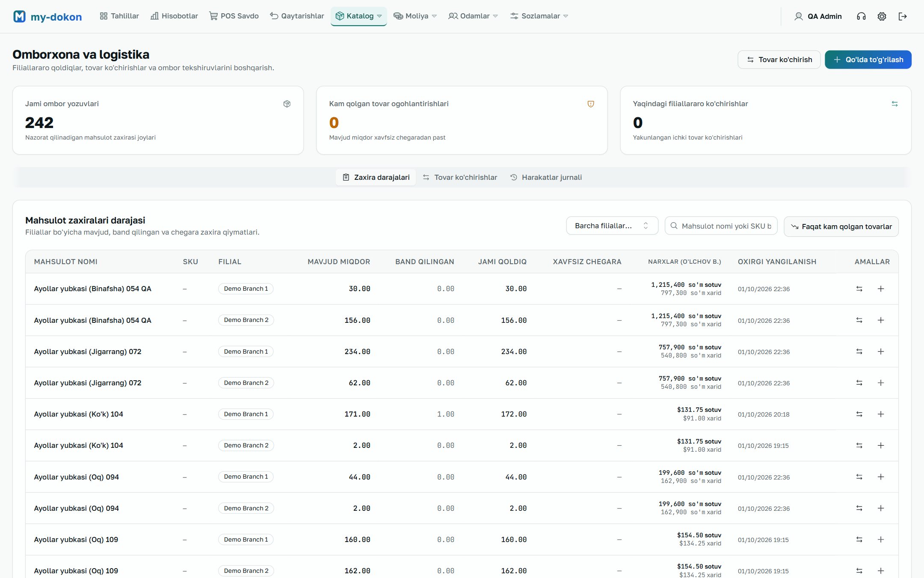This screenshot has height=578, width=924.
Task: Click the transfer icon in Yaqindagi ko'chirishlar card
Action: (x=894, y=104)
